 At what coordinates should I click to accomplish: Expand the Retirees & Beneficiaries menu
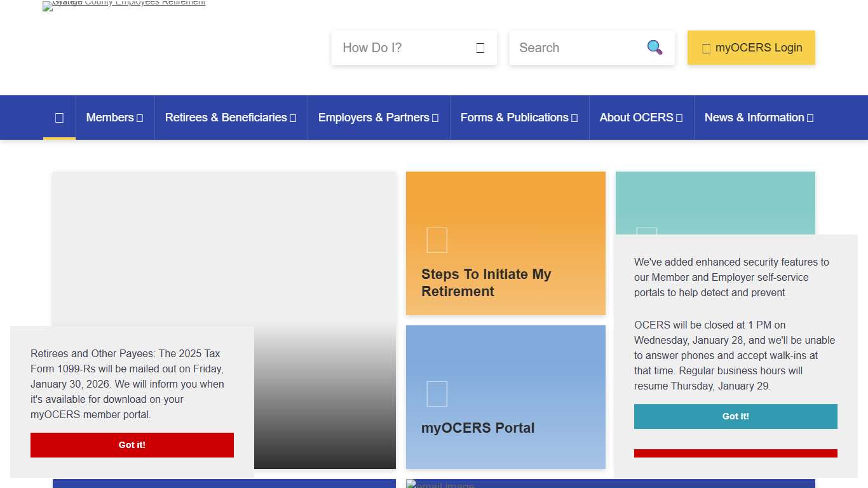pos(231,118)
